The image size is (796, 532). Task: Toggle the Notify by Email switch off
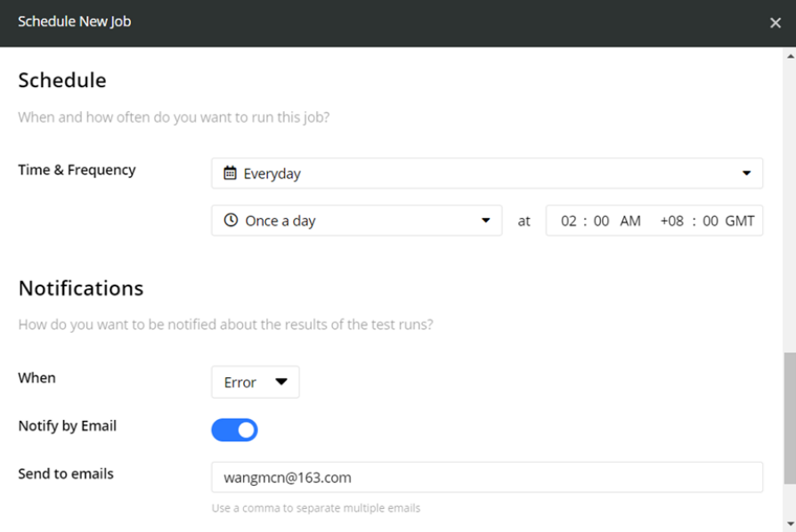(234, 430)
